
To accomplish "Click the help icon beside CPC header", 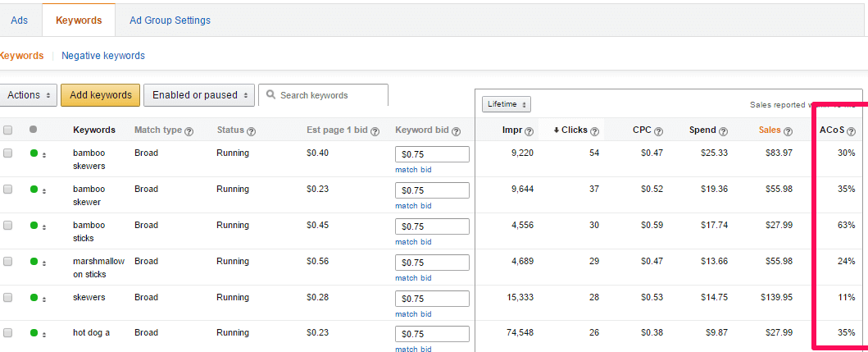I will tap(659, 130).
